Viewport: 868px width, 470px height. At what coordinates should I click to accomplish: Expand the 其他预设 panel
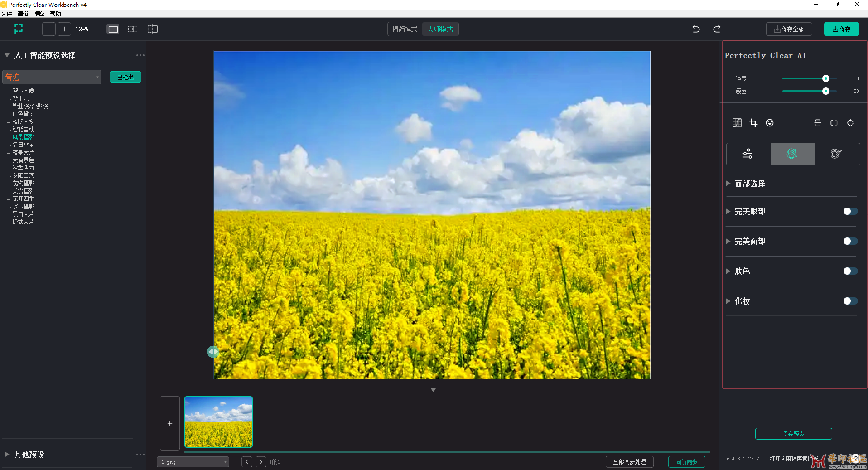coord(29,455)
